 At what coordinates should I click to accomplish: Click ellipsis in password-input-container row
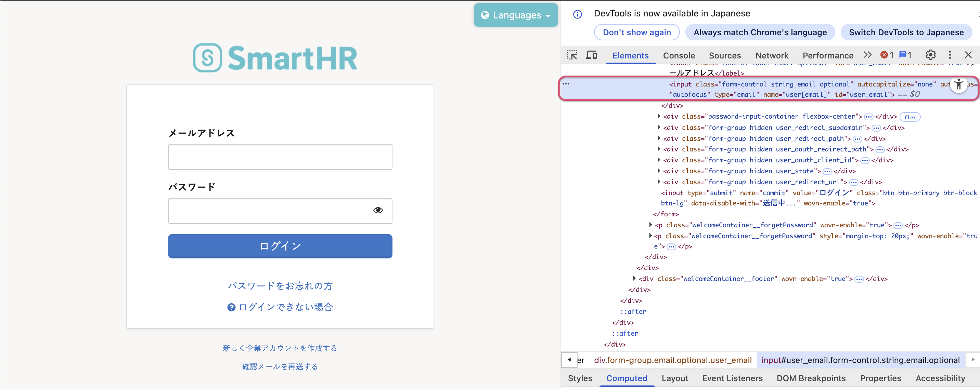click(x=868, y=117)
